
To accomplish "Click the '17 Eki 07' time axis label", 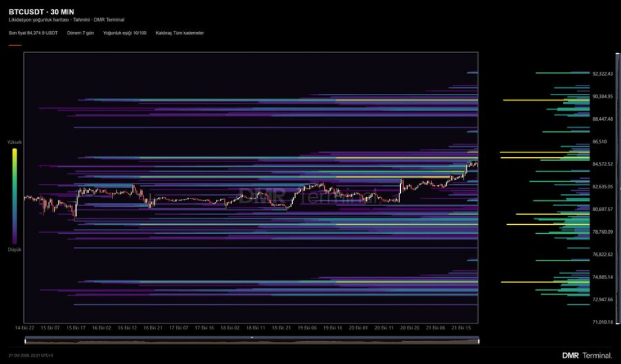I will click(x=179, y=328).
